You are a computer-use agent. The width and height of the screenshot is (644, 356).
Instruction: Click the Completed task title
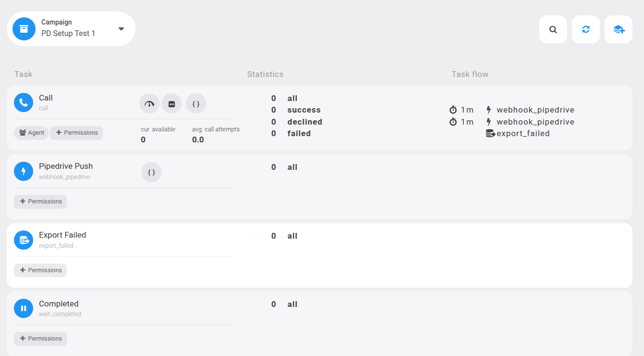pos(59,304)
